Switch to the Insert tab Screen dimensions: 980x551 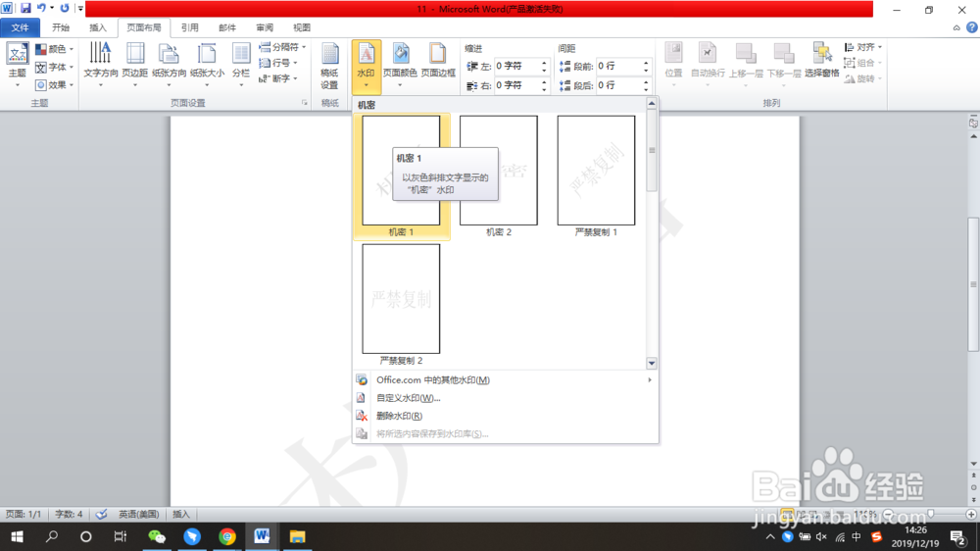point(98,27)
